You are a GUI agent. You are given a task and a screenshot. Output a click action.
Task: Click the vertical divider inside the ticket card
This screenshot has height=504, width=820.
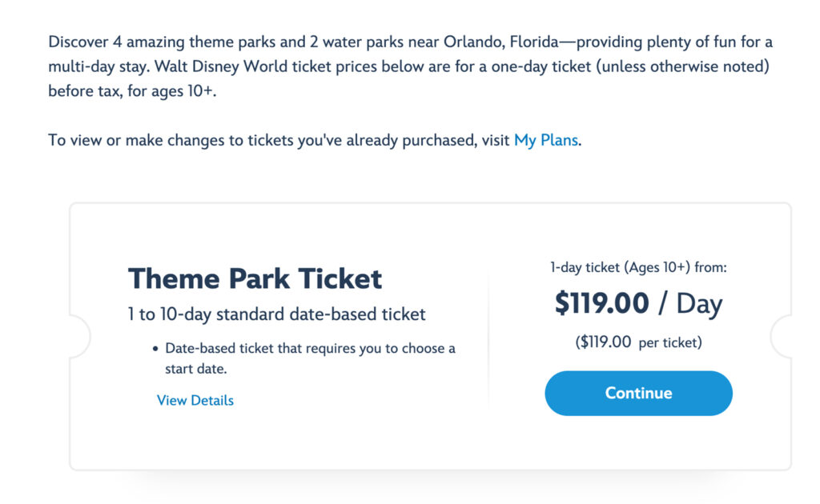pyautogui.click(x=488, y=336)
